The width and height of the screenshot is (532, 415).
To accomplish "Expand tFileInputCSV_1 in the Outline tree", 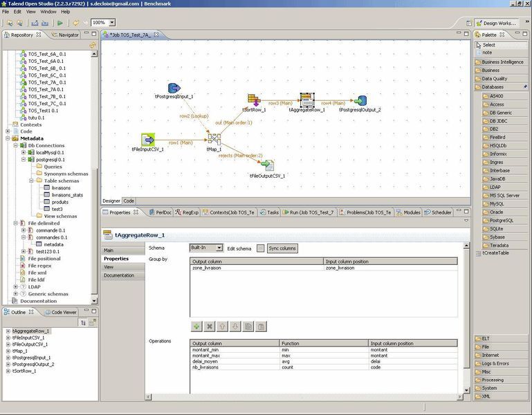I will (x=8, y=338).
